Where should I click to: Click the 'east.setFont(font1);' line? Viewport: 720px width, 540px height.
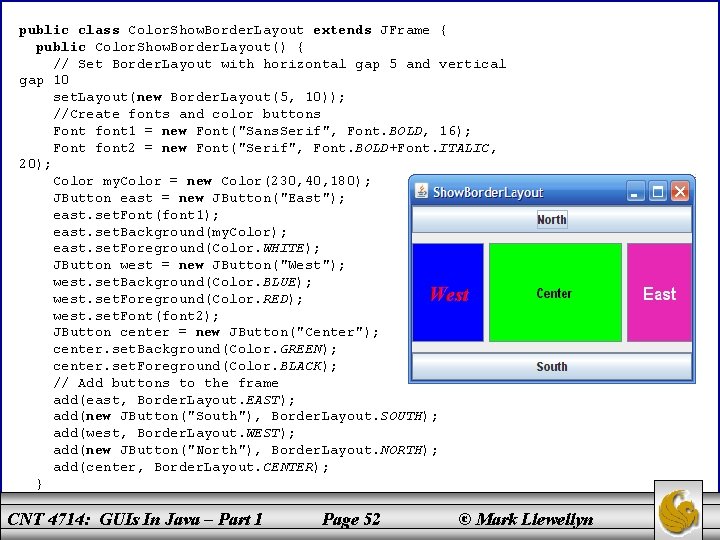pyautogui.click(x=136, y=215)
